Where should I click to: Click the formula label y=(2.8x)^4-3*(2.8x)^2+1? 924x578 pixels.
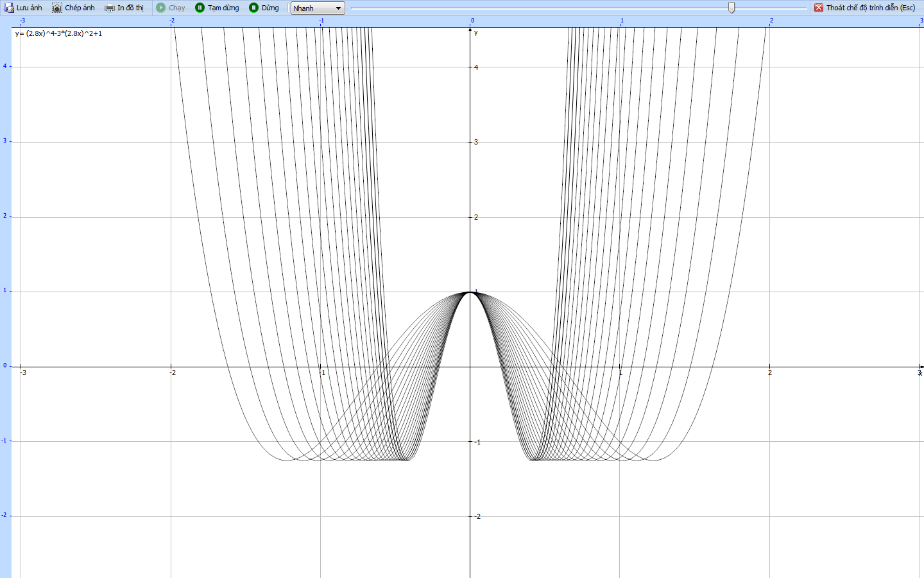click(58, 33)
